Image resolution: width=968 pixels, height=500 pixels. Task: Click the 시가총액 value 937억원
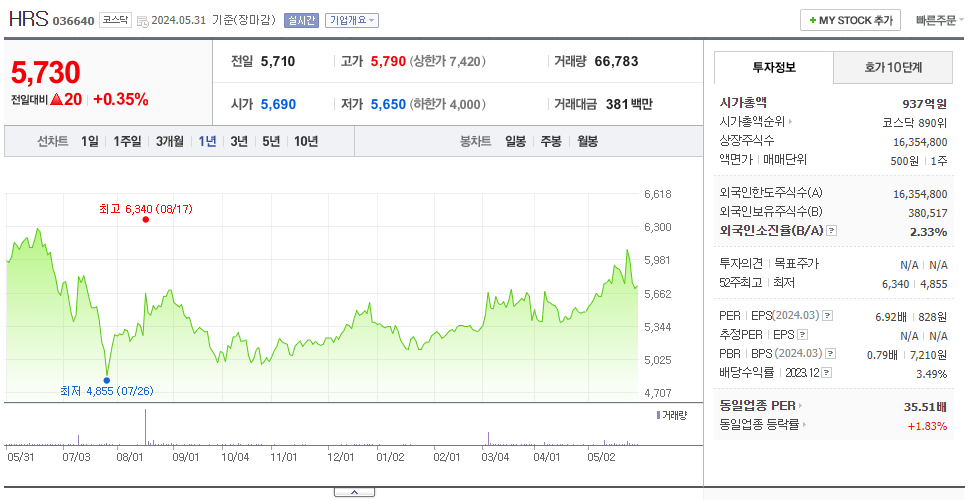(924, 103)
